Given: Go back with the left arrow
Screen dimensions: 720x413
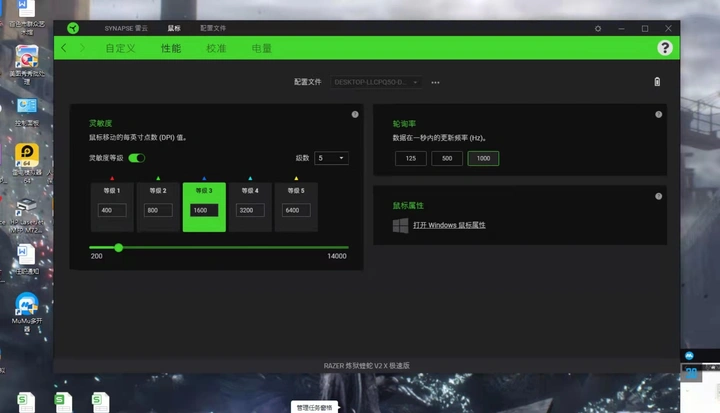Looking at the screenshot, I should [64, 48].
